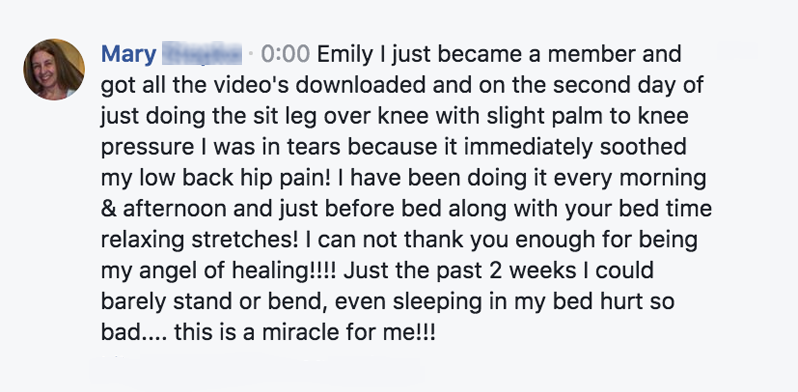Click the word barely in the comment
Image resolution: width=798 pixels, height=392 pixels.
tap(134, 302)
